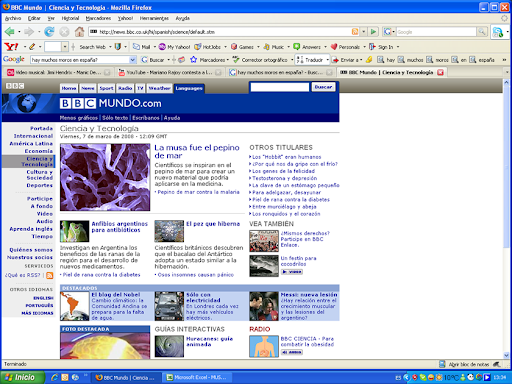Image resolution: width=512 pixels, height=384 pixels.
Task: Click the Internet Explorer quick launch icon
Action: pyautogui.click(x=54, y=377)
